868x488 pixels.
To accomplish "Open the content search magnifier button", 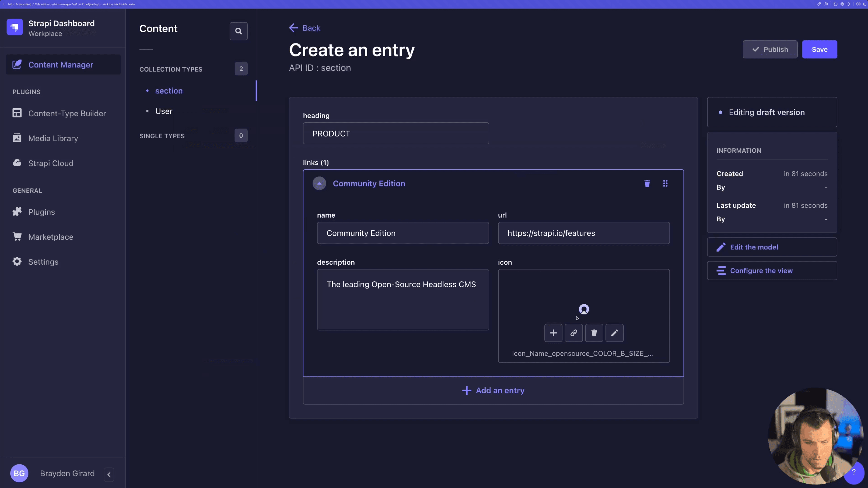I will (x=239, y=31).
